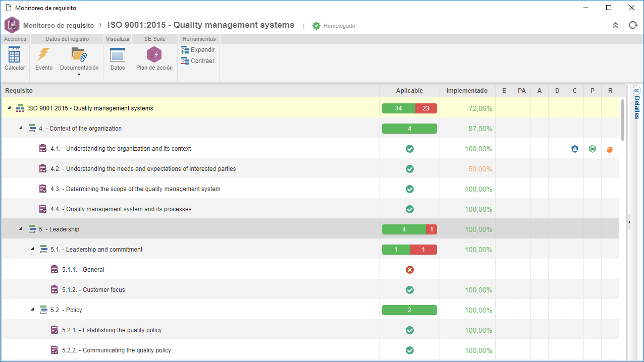Open the Datos view icon
The height and width of the screenshot is (362, 644).
point(118,54)
